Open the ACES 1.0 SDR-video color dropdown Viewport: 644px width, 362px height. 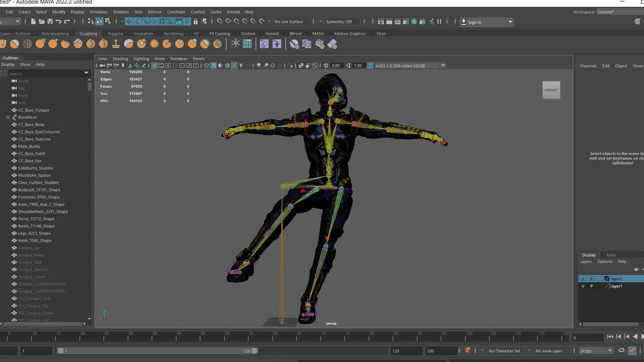tap(443, 66)
